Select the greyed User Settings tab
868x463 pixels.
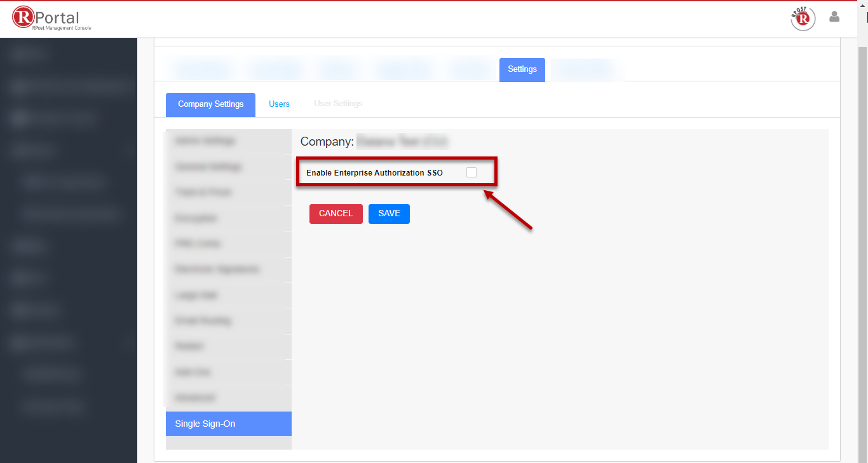338,104
